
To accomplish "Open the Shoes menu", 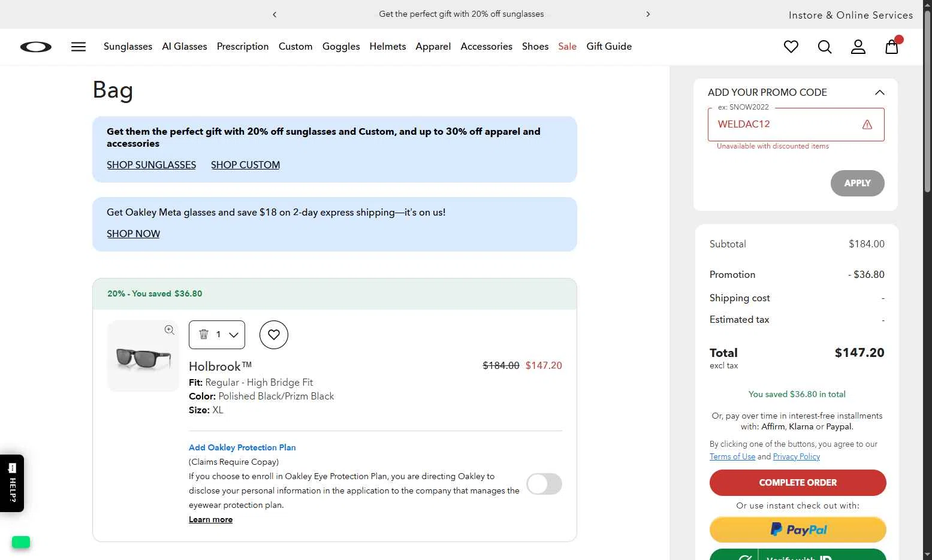I will pyautogui.click(x=535, y=47).
